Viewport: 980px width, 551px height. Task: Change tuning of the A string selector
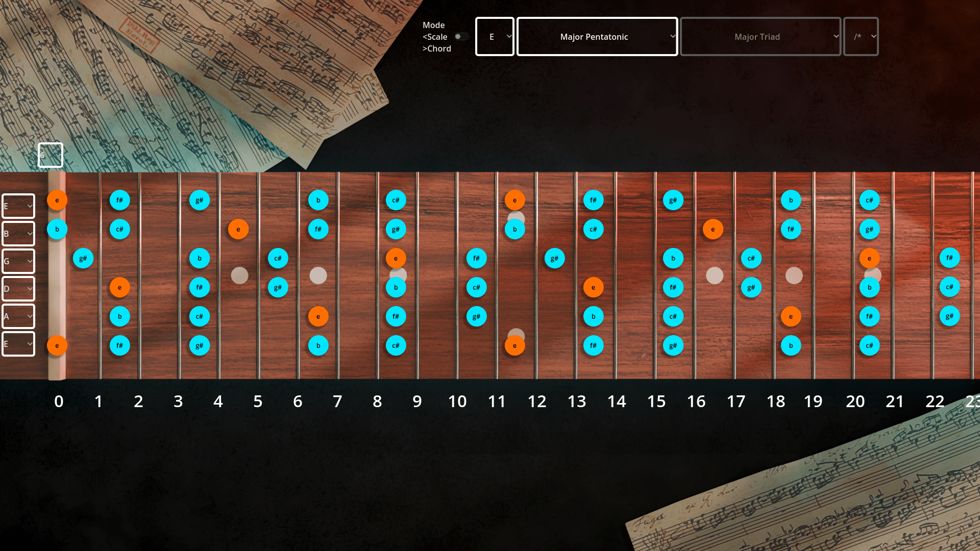18,316
